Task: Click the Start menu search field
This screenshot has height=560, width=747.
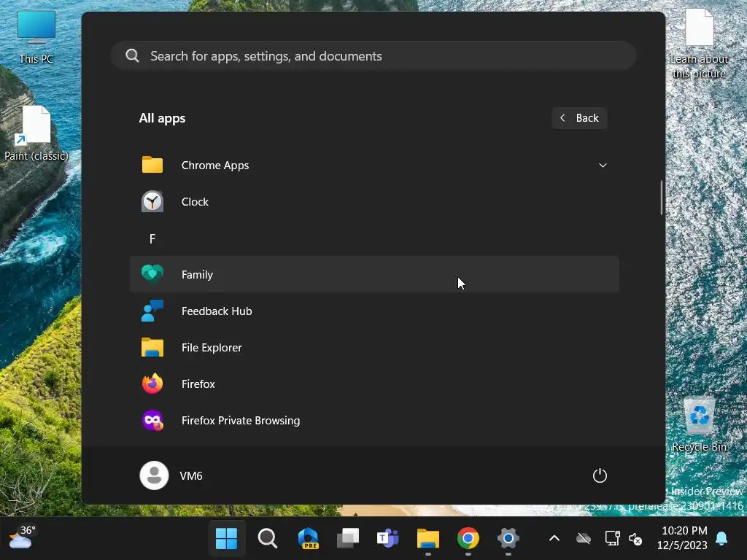Action: click(373, 55)
